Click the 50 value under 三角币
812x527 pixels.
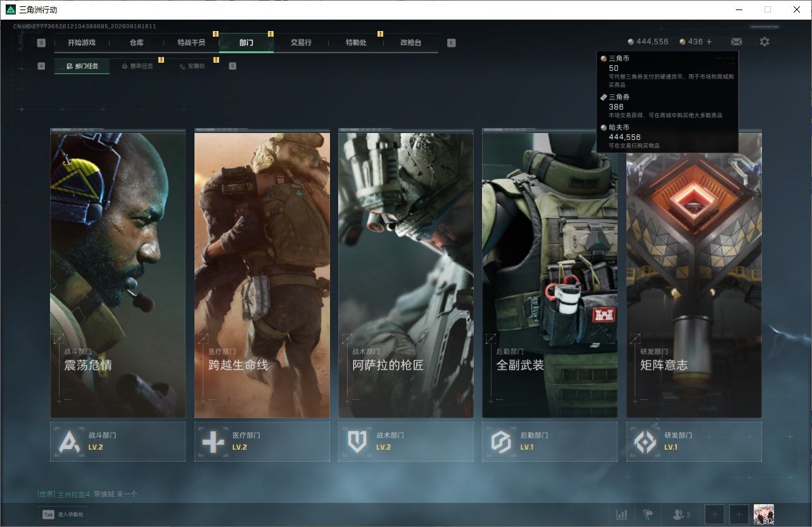click(614, 68)
